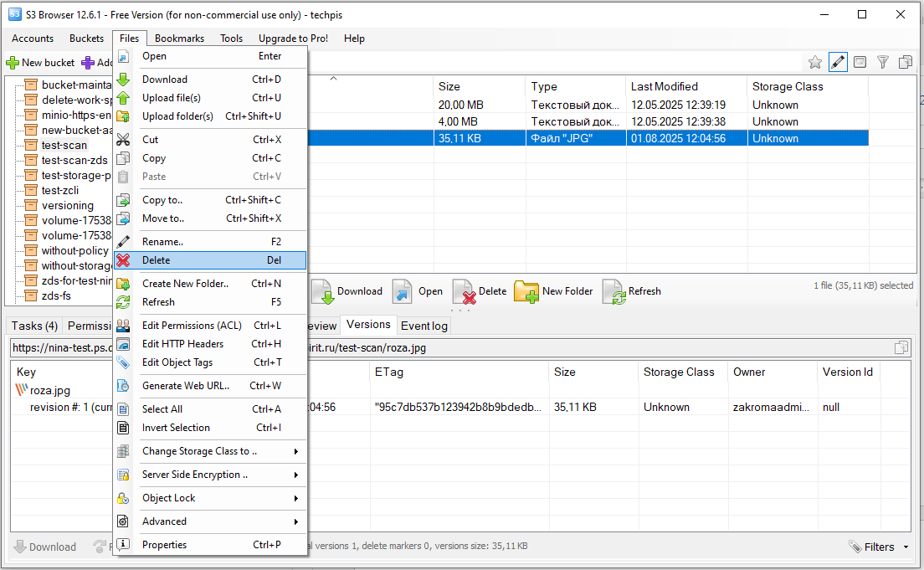
Task: Click the Filters button at bottom right
Action: coord(879,547)
